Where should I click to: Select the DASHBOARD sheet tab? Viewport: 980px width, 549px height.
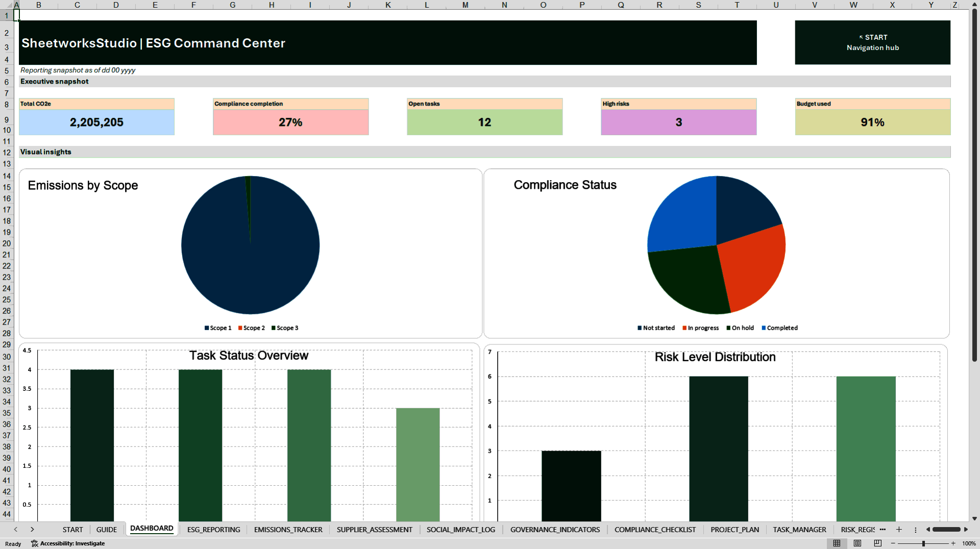[152, 529]
